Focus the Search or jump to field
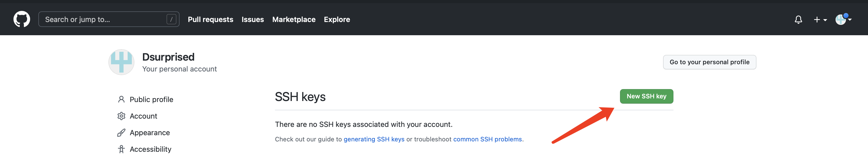This screenshot has width=868, height=159. (101, 19)
